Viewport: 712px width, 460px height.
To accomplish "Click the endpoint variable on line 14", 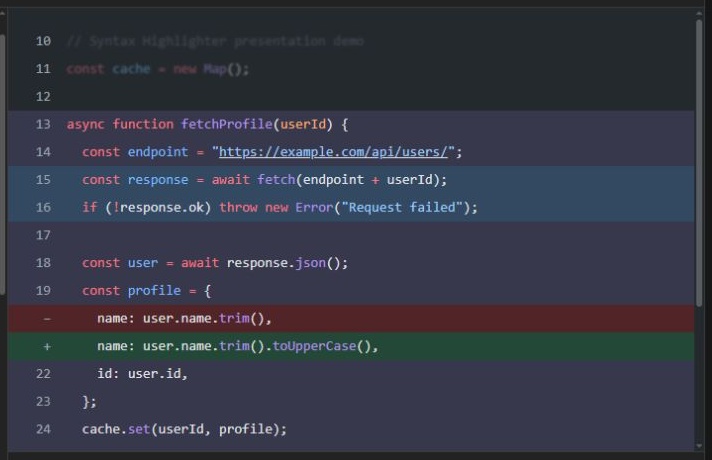I will [x=158, y=152].
